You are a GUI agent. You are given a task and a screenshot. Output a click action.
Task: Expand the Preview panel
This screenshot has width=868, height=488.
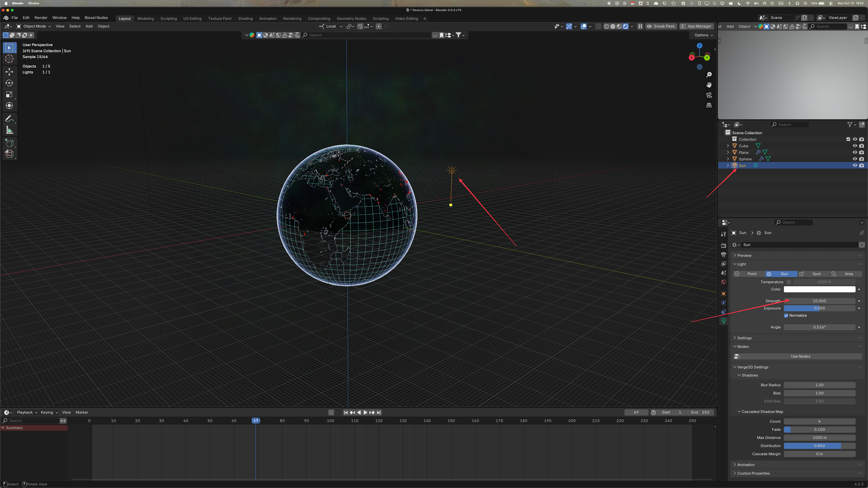[744, 256]
